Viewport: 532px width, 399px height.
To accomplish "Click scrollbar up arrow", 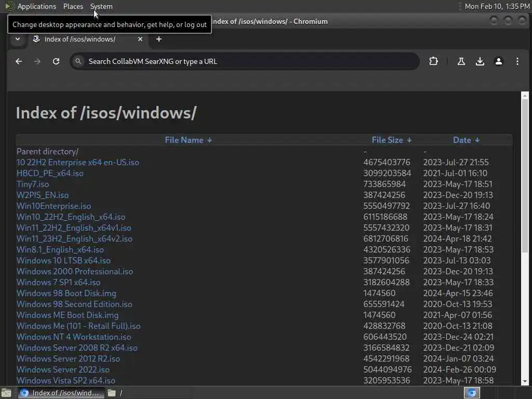I will [525, 96].
